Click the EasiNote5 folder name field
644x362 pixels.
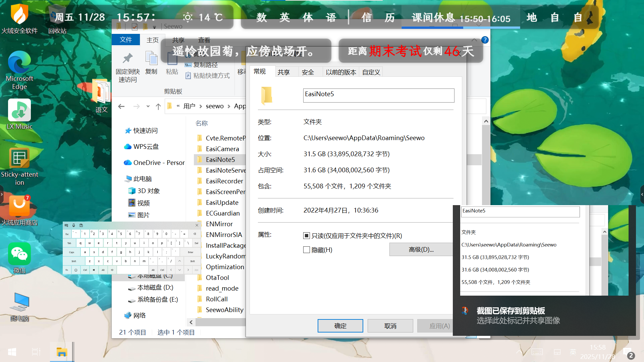coord(378,95)
